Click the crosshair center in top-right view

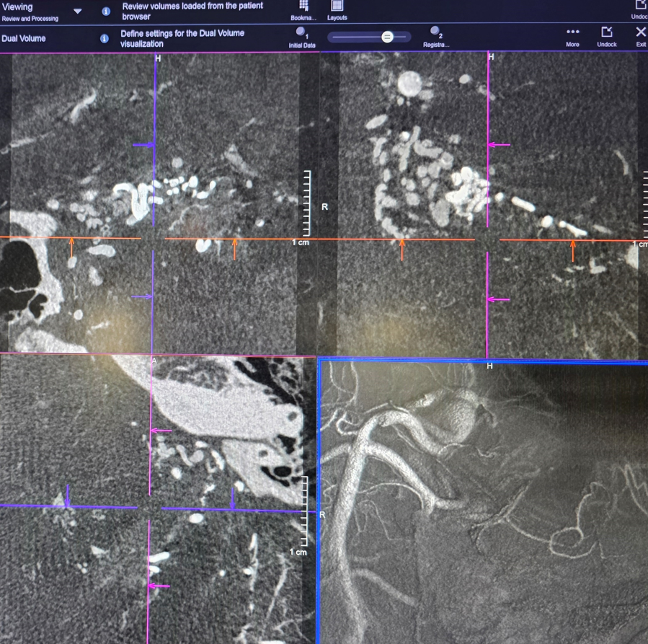487,239
